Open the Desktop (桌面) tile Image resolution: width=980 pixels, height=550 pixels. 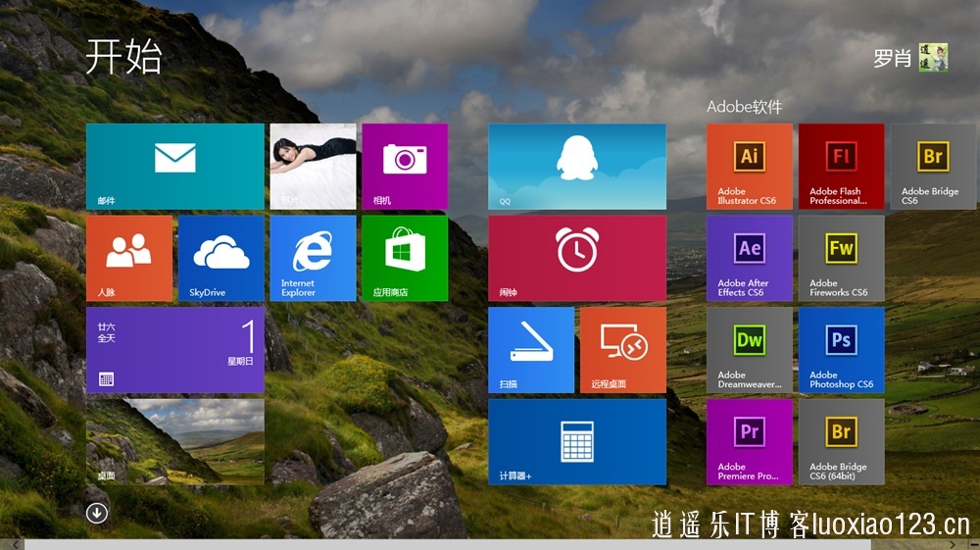(175, 442)
